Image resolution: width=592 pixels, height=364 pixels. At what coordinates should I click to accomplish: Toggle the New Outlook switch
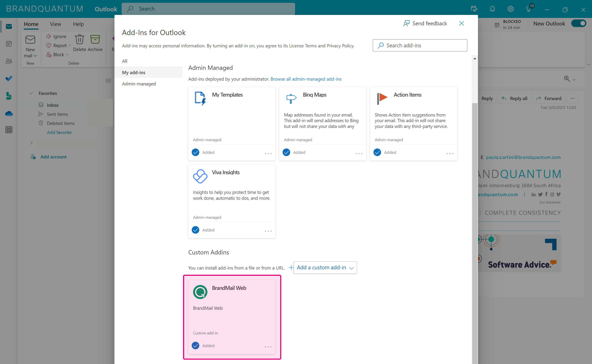[x=579, y=23]
